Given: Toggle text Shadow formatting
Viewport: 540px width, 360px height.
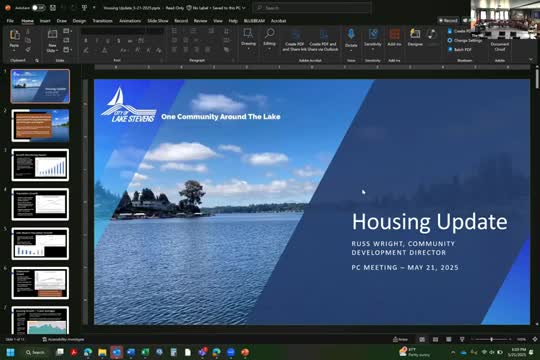Looking at the screenshot, I should pos(119,41).
